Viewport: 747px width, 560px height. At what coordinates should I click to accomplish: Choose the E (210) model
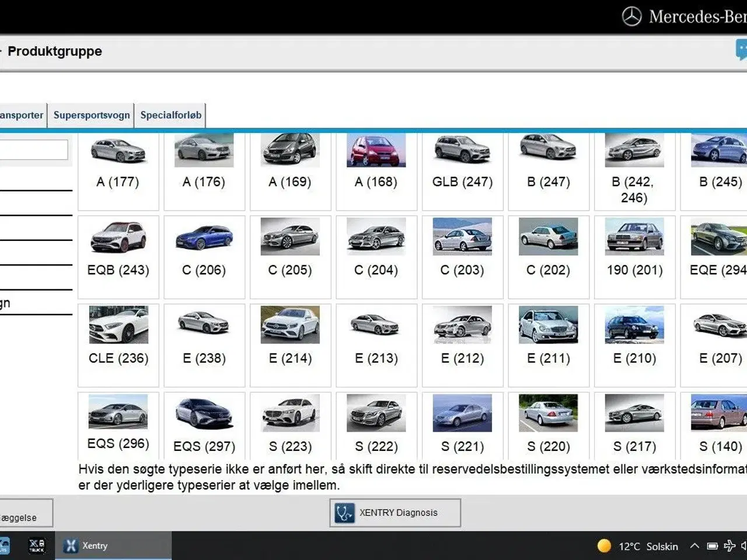tap(634, 345)
